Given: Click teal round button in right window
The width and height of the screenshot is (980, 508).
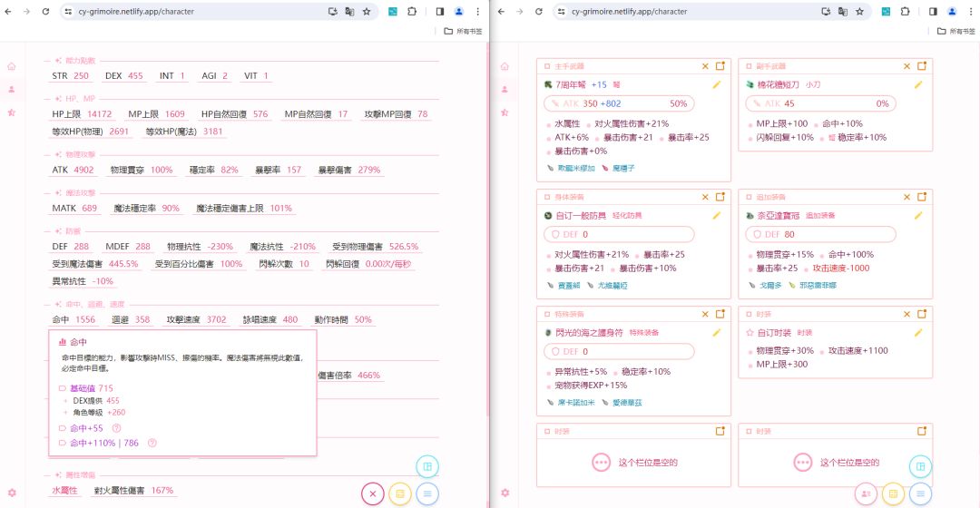Looking at the screenshot, I should click(x=921, y=466).
